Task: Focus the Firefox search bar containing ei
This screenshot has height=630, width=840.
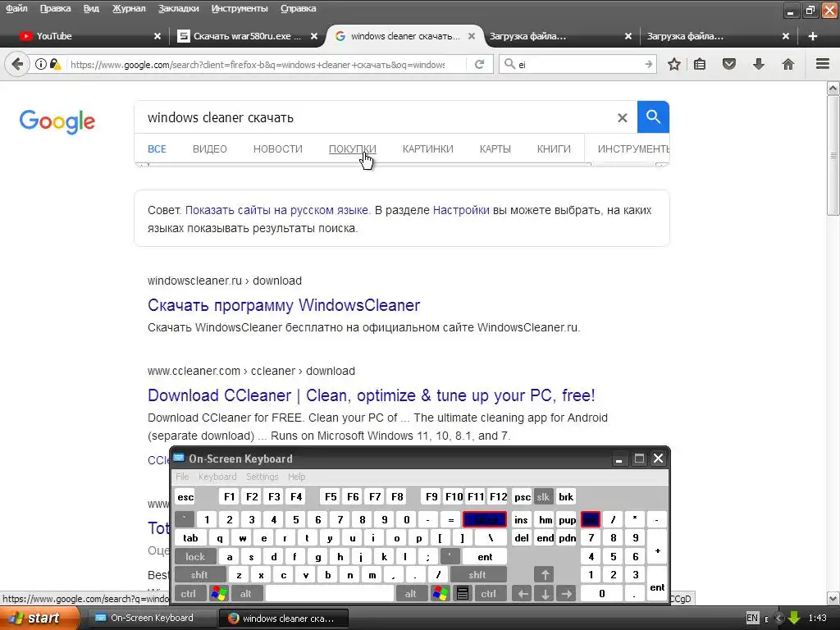Action: (578, 64)
